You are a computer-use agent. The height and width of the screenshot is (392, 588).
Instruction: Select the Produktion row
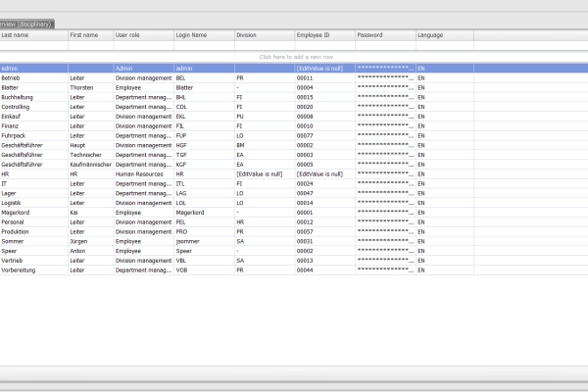coord(294,232)
